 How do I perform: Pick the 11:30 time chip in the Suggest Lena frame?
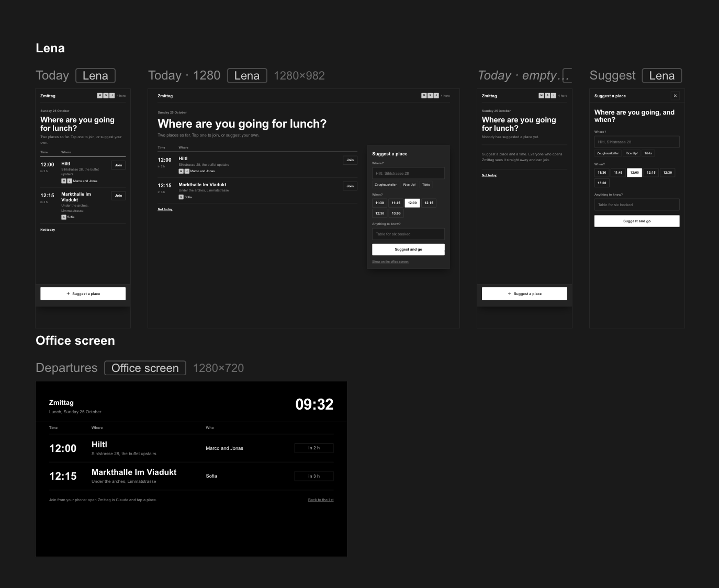(x=602, y=173)
